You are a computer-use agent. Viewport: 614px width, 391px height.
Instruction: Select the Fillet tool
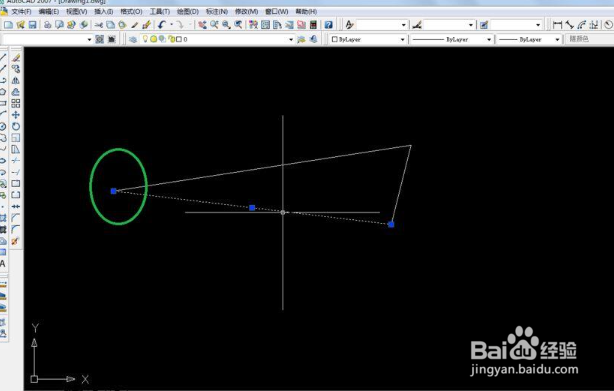(16, 229)
